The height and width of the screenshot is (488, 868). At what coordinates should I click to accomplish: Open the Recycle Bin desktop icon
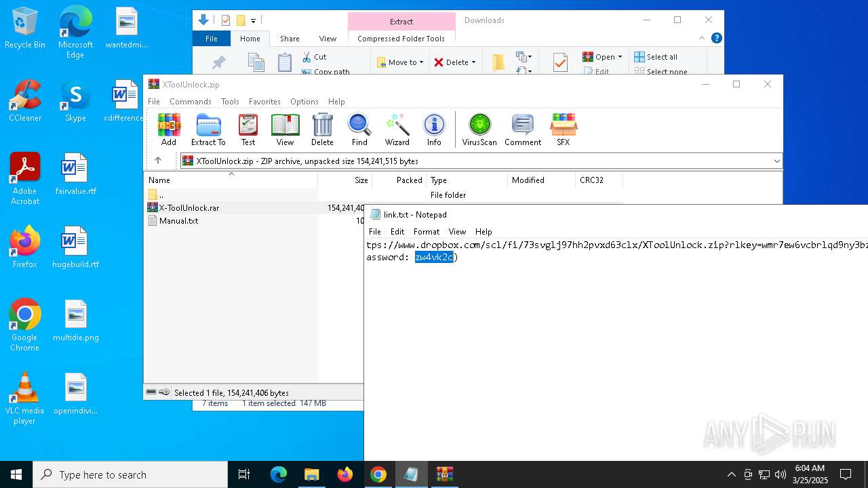click(25, 28)
